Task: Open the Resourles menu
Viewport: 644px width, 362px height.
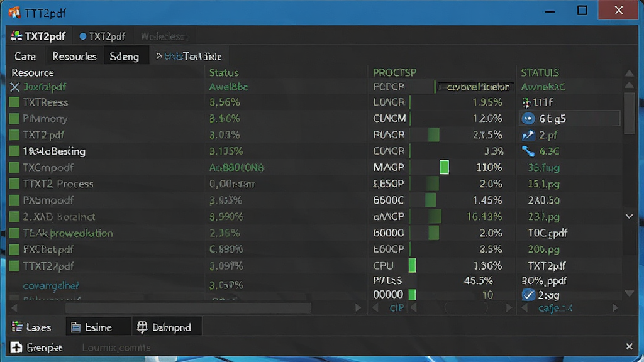Action: tap(74, 56)
